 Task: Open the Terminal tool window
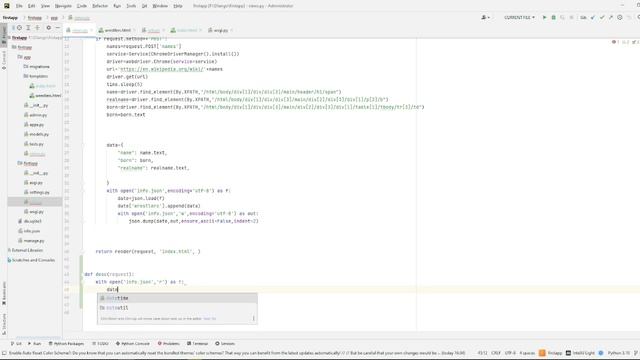coord(198,344)
